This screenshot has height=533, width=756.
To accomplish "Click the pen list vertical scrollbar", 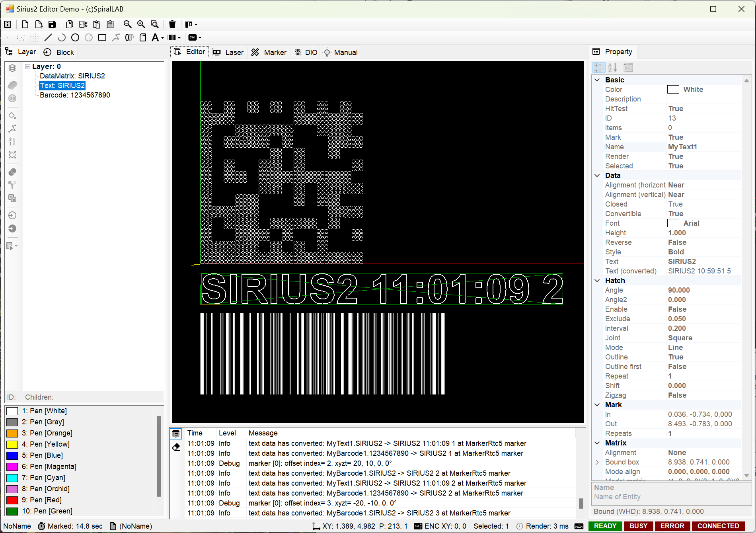I will [x=159, y=456].
